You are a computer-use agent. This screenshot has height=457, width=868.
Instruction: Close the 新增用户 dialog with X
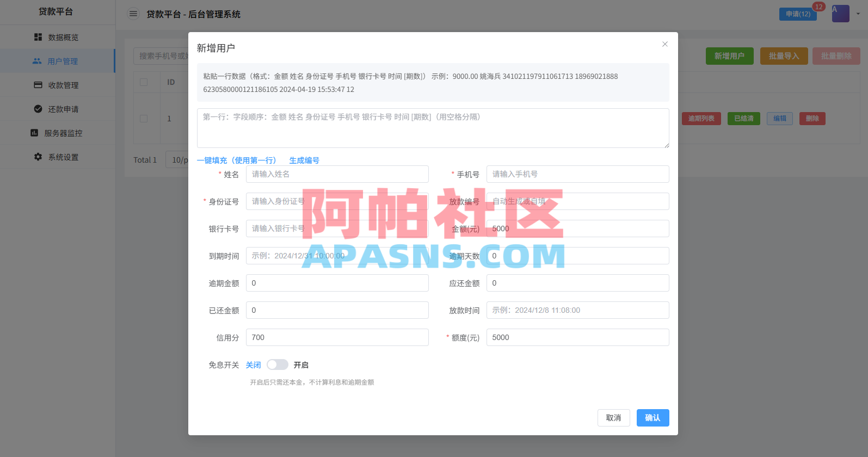point(665,44)
